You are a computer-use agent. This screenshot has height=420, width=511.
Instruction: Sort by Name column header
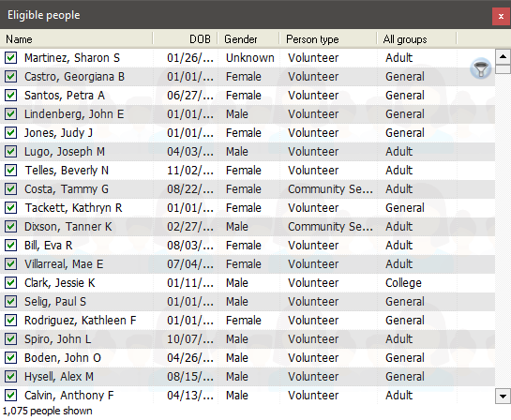click(x=76, y=39)
